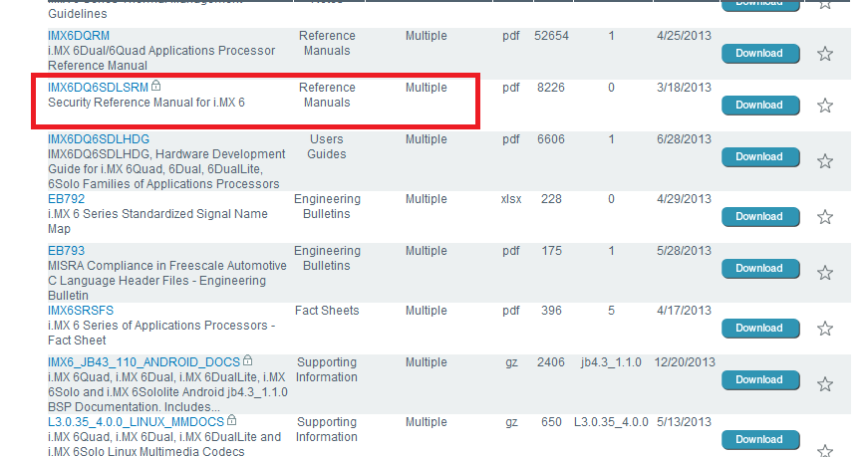Viewport: 868px width, 457px height.
Task: Open the IMX6DQRM document link
Action: point(79,36)
